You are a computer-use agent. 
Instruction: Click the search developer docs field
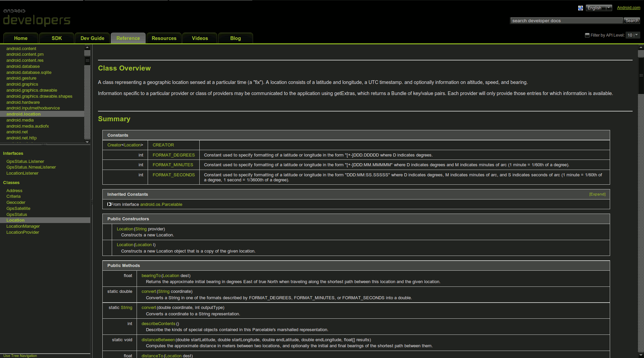point(566,21)
